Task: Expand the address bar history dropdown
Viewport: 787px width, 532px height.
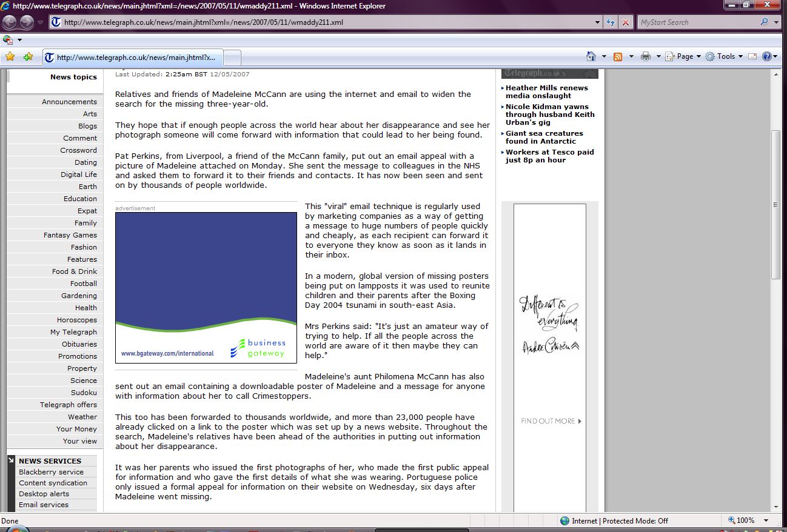Action: (x=598, y=22)
